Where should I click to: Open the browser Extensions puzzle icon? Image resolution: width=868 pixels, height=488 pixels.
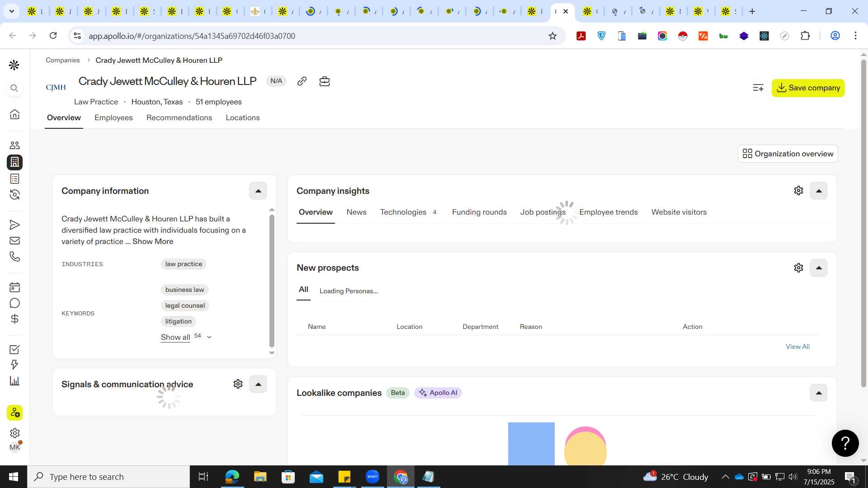[x=805, y=36]
